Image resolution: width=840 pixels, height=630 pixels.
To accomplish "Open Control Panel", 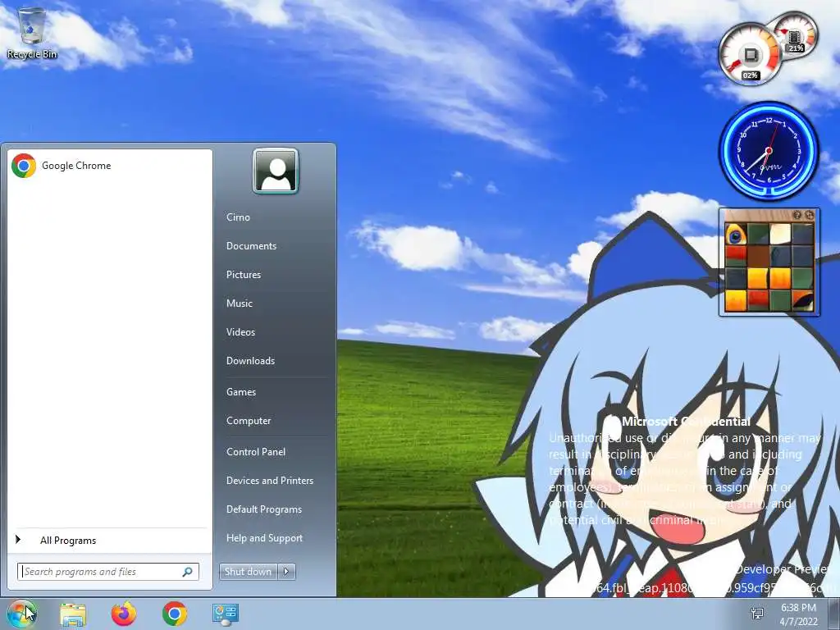I will click(256, 452).
